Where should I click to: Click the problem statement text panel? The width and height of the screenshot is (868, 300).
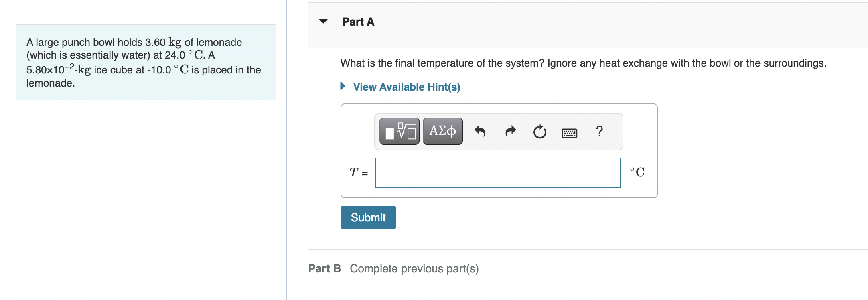coord(146,62)
